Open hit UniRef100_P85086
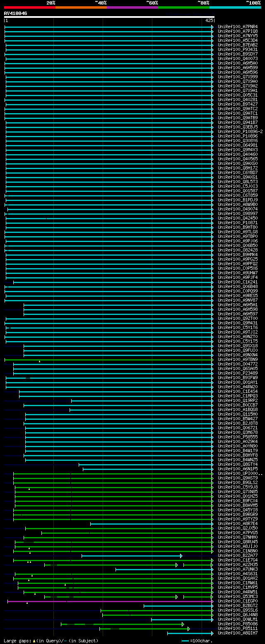The height and width of the screenshot is (644, 265). [x=238, y=624]
